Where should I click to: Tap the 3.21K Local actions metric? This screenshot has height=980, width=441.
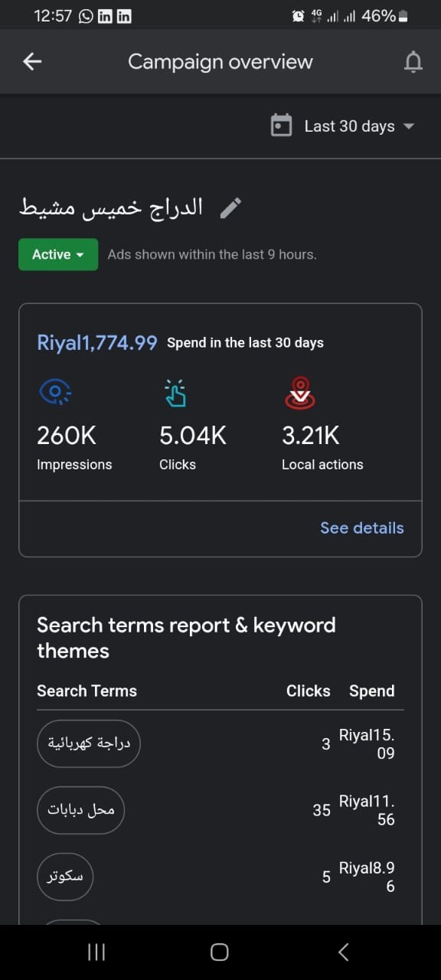pos(322,447)
